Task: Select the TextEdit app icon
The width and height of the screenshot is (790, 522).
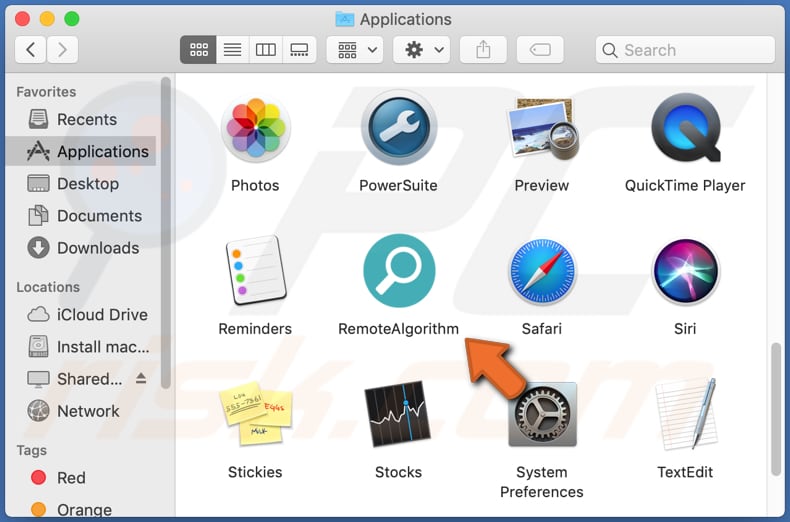Action: (686, 414)
